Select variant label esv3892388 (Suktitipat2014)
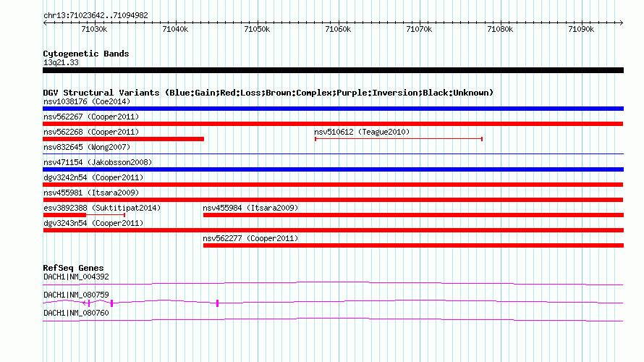 coord(102,208)
